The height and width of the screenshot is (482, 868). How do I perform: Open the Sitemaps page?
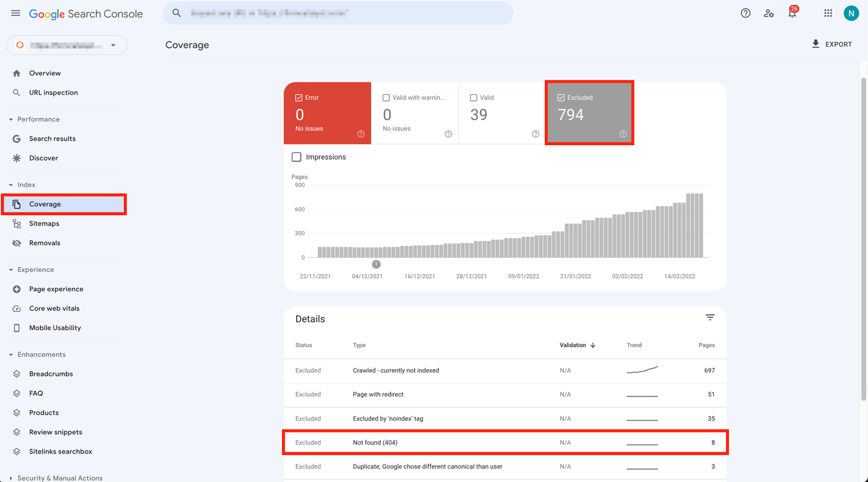click(x=44, y=224)
